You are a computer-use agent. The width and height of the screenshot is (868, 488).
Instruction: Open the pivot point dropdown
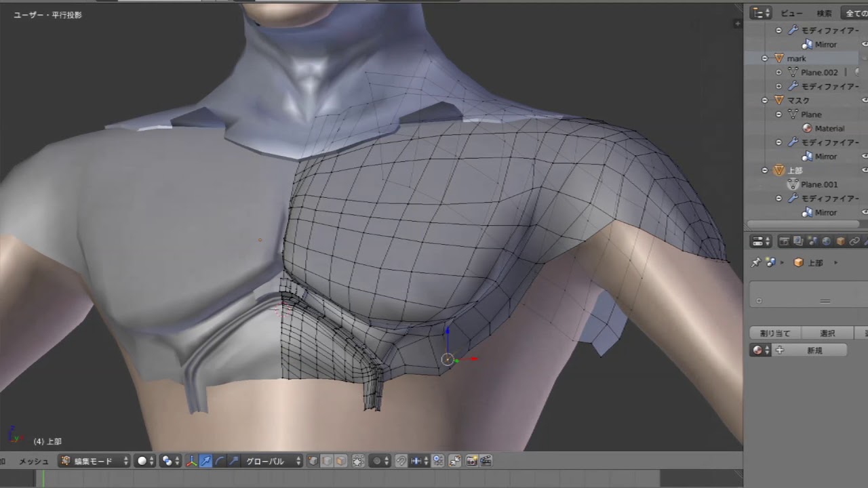coord(170,461)
